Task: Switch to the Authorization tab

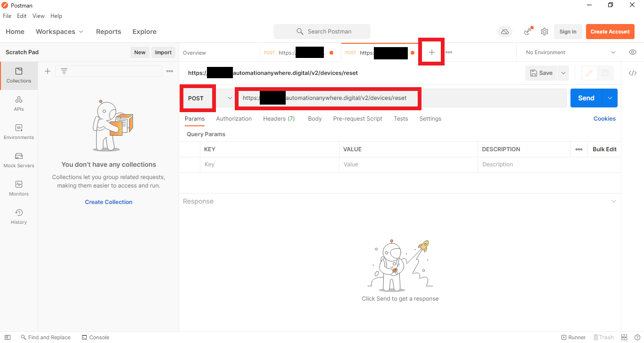Action: click(x=234, y=119)
